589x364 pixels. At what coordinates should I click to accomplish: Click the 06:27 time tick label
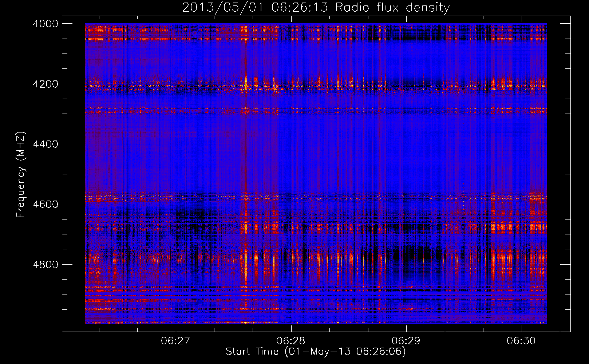pos(175,341)
